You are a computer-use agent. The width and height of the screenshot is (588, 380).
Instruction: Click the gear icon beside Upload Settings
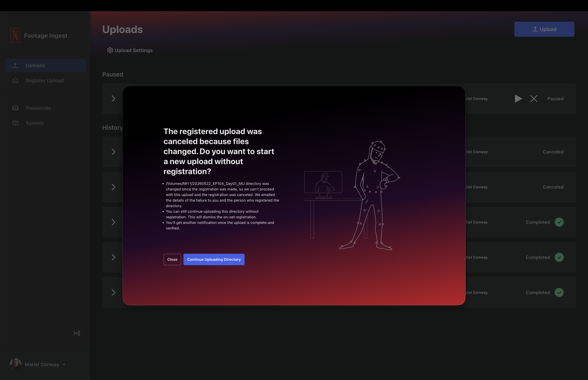110,50
